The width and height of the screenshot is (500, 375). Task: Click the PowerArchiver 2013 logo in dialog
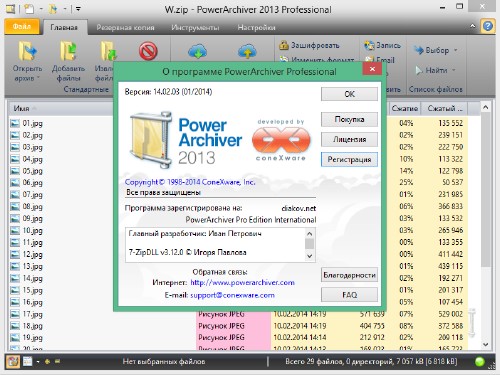pos(185,140)
